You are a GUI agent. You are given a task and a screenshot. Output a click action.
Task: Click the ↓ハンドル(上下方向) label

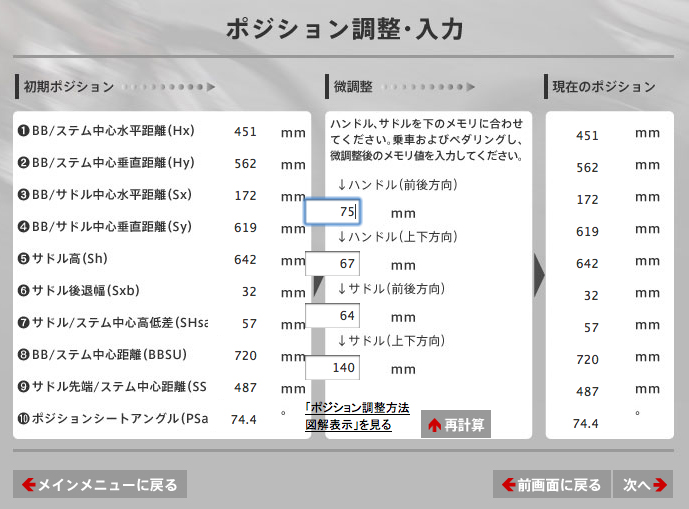click(x=397, y=237)
